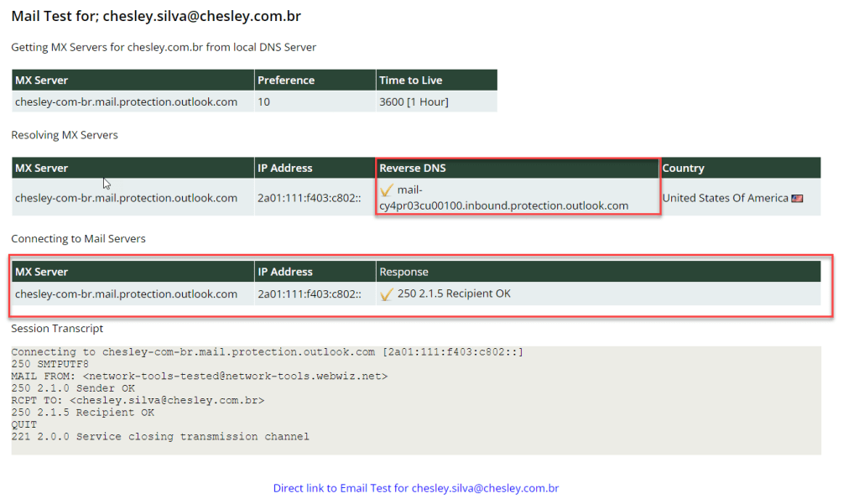Open the Direct link to Email Test
This screenshot has width=859, height=504.
416,488
